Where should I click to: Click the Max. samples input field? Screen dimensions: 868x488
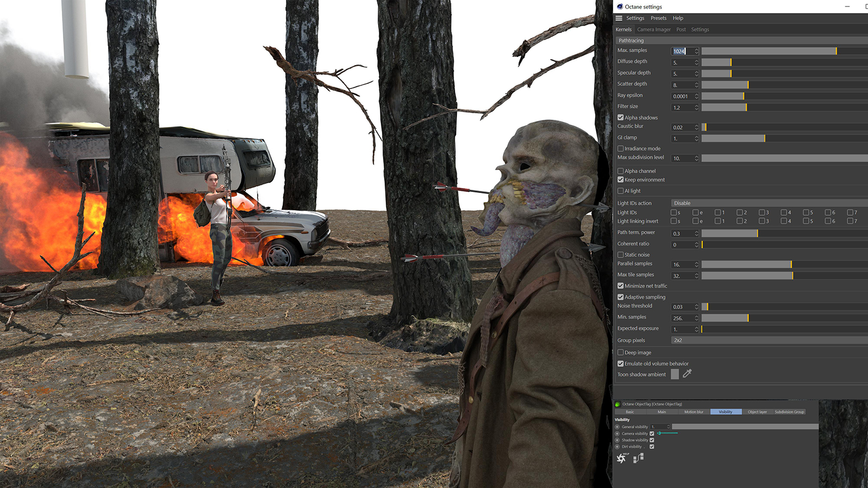coord(682,51)
